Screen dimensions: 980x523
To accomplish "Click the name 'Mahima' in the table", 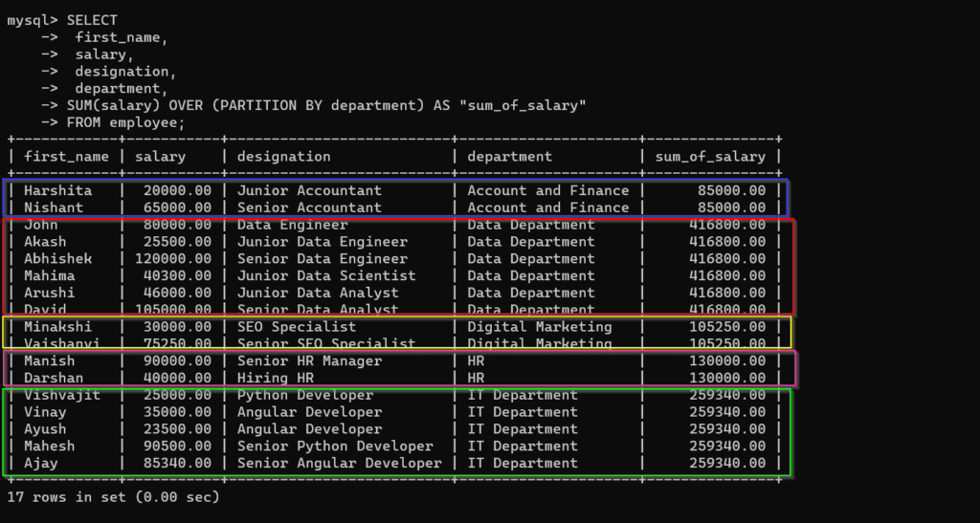I will (x=50, y=275).
